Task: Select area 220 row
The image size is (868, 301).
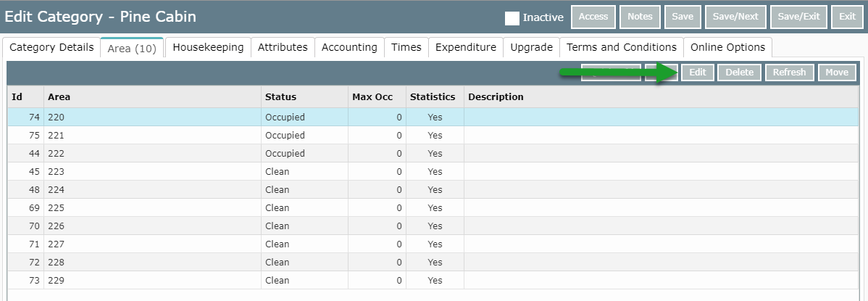Action: click(x=433, y=117)
